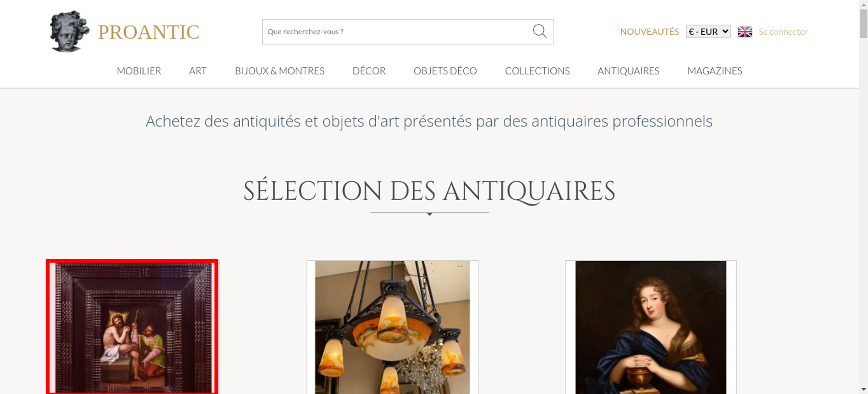
Task: Click the scrollbar down arrow
Action: (863, 389)
